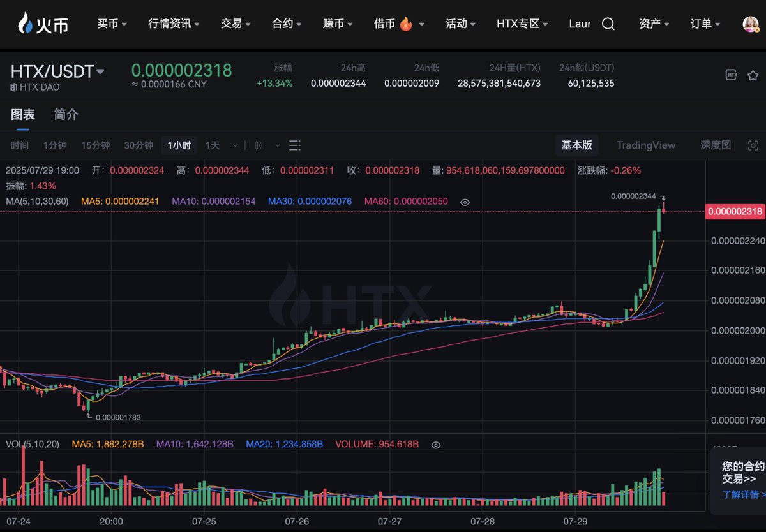766x532 pixels.
Task: Switch to the 基本版 basic chart
Action: [577, 145]
